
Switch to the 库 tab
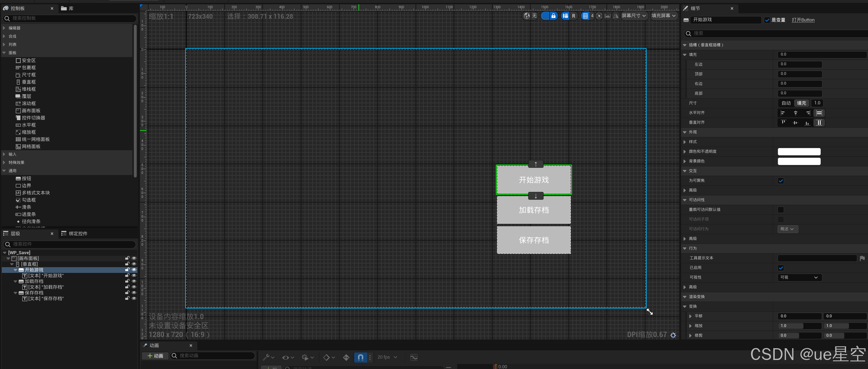pos(67,8)
